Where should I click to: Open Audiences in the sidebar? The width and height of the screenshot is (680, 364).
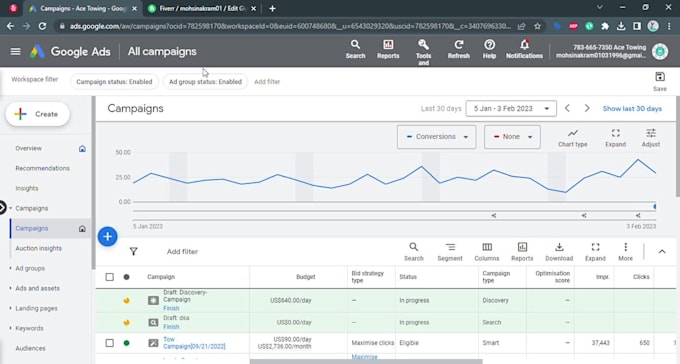pyautogui.click(x=30, y=348)
